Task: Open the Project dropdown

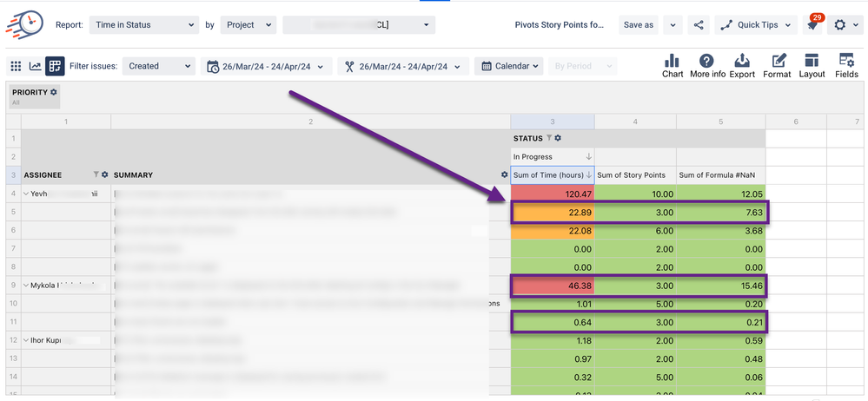Action: pyautogui.click(x=248, y=25)
